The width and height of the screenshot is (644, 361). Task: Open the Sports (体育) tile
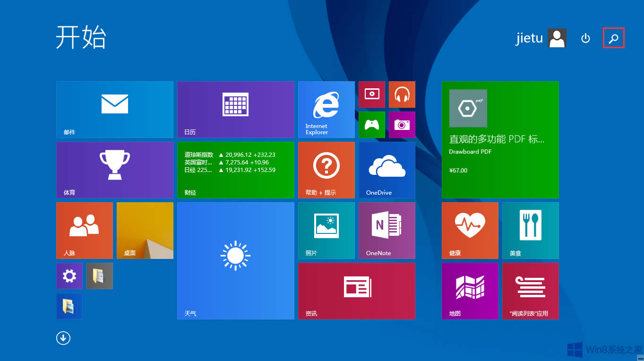pyautogui.click(x=114, y=170)
